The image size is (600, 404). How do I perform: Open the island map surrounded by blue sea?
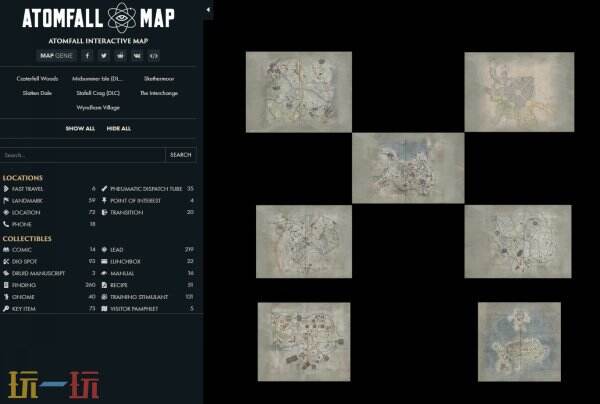(519, 342)
